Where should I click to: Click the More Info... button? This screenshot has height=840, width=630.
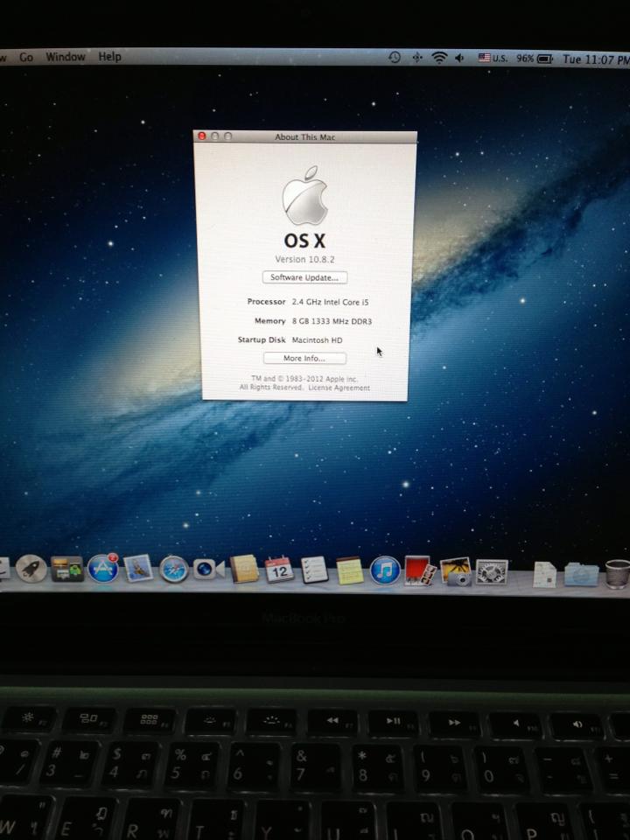coord(304,358)
